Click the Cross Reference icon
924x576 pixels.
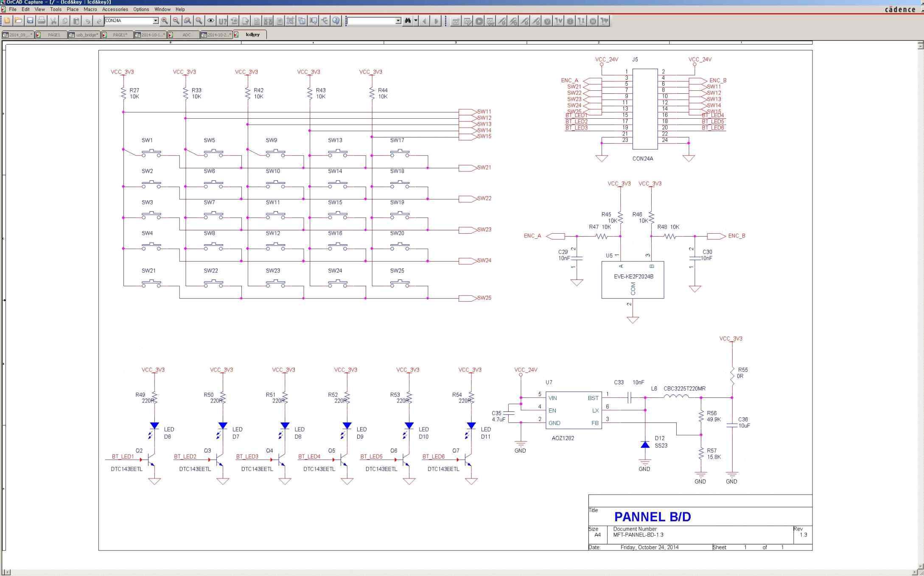coord(268,20)
